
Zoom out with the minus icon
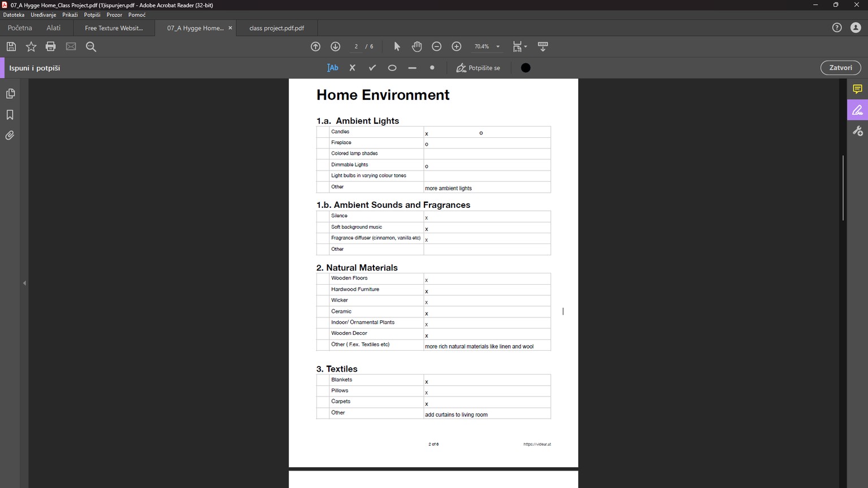437,47
